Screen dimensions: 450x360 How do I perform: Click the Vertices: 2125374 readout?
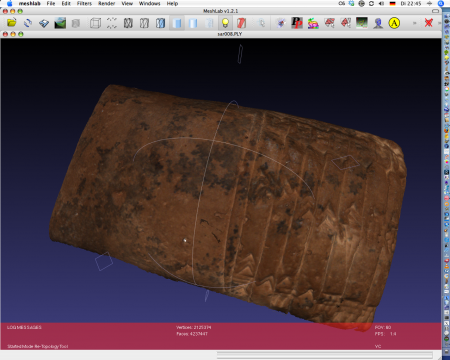[x=193, y=327]
